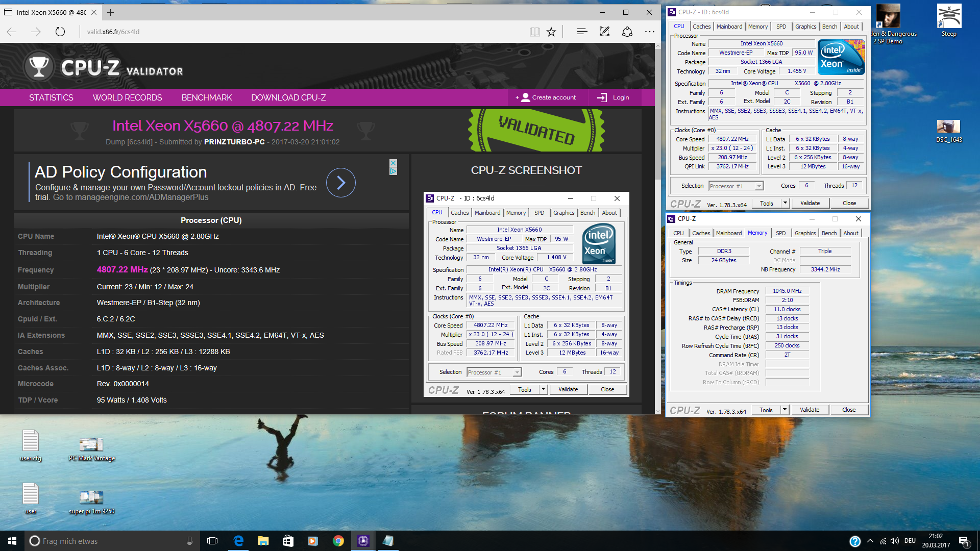This screenshot has height=551, width=980.
Task: Open DSC_1643 image on desktop
Action: (949, 131)
